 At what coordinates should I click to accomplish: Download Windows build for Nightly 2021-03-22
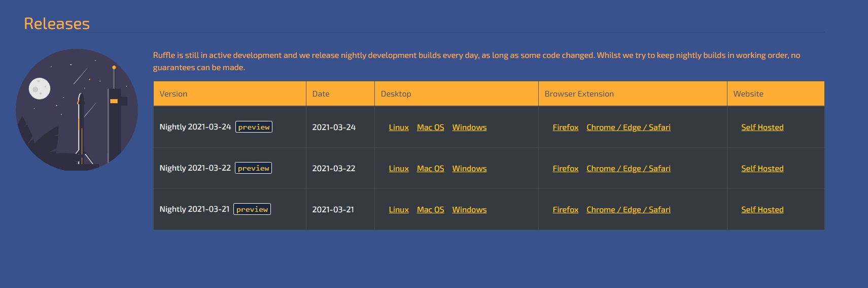pos(469,169)
